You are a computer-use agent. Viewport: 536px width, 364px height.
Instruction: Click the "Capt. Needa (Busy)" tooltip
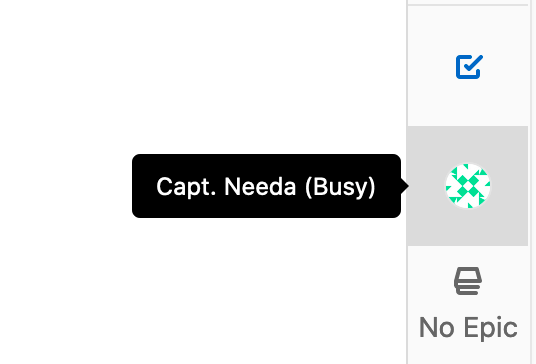(x=266, y=186)
